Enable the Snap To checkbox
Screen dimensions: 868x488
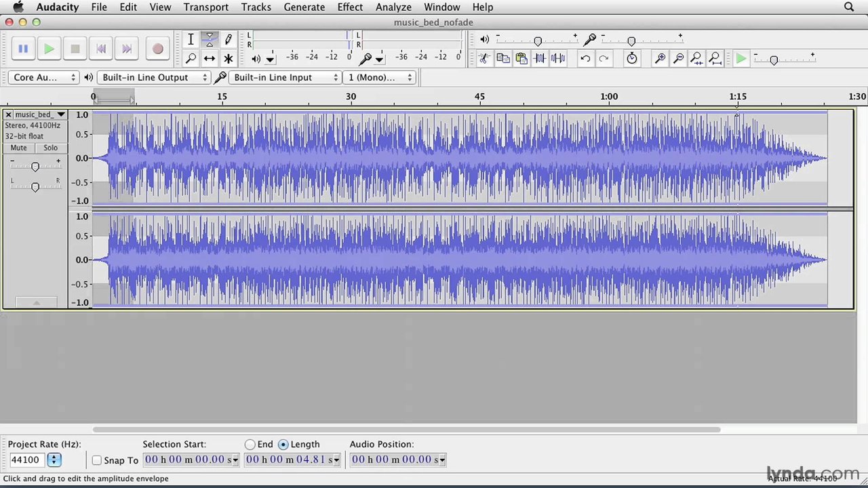(97, 460)
